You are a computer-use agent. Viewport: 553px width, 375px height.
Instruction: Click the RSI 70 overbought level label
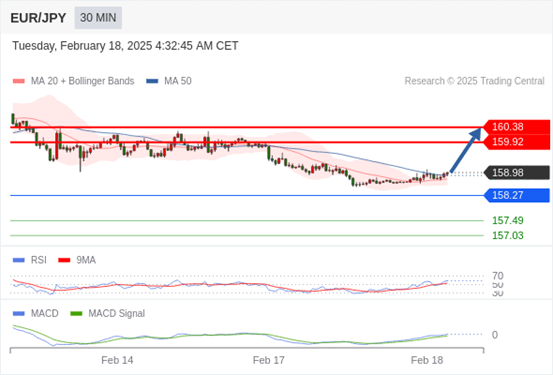point(498,276)
